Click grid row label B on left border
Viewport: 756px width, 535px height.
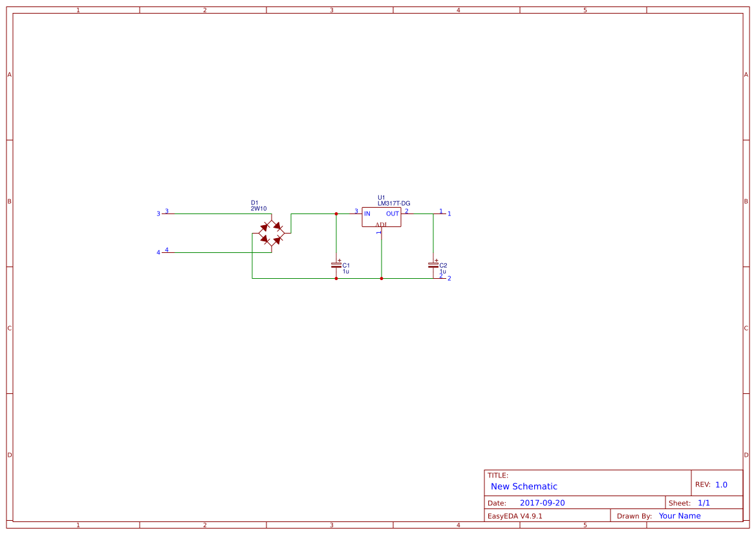8,201
